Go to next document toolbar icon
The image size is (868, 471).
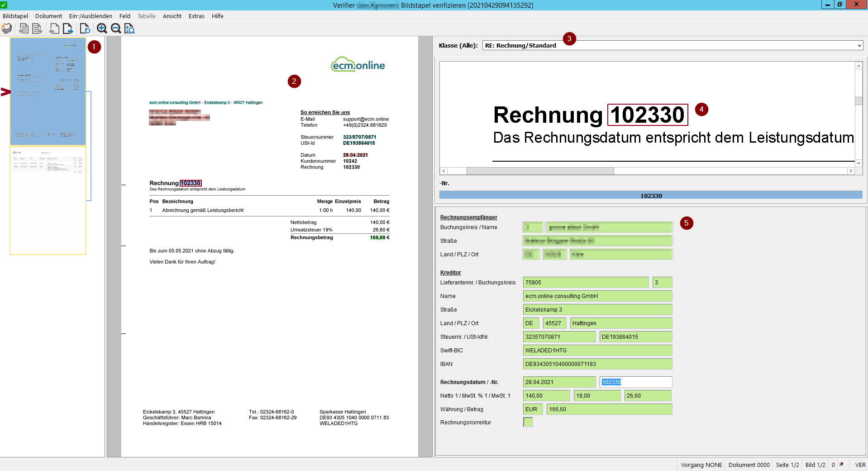37,29
